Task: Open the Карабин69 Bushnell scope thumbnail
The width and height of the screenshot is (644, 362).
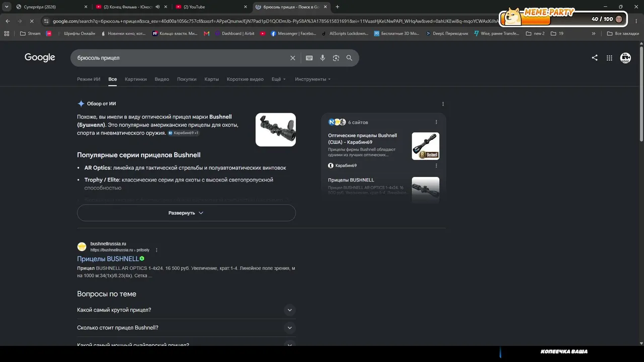Action: coord(426,146)
